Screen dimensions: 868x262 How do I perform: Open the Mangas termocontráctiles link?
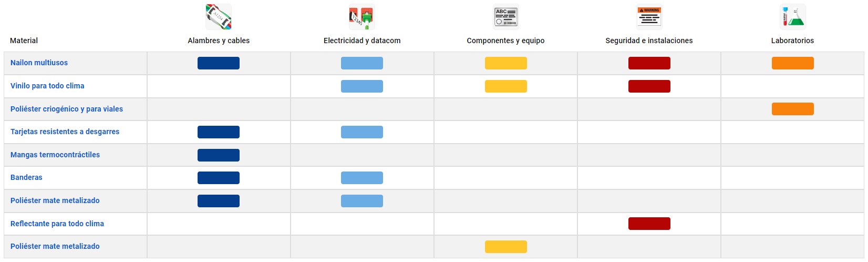(55, 155)
